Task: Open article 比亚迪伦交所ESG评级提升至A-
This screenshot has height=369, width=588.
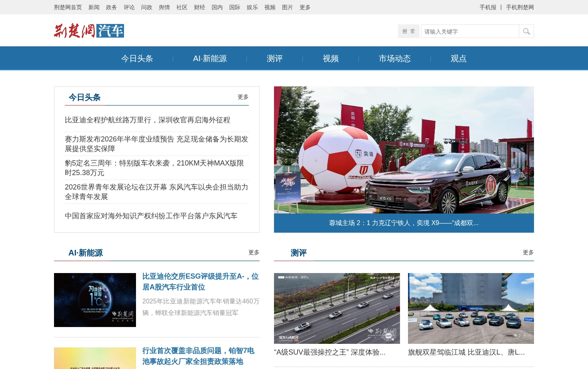Action: [x=201, y=281]
